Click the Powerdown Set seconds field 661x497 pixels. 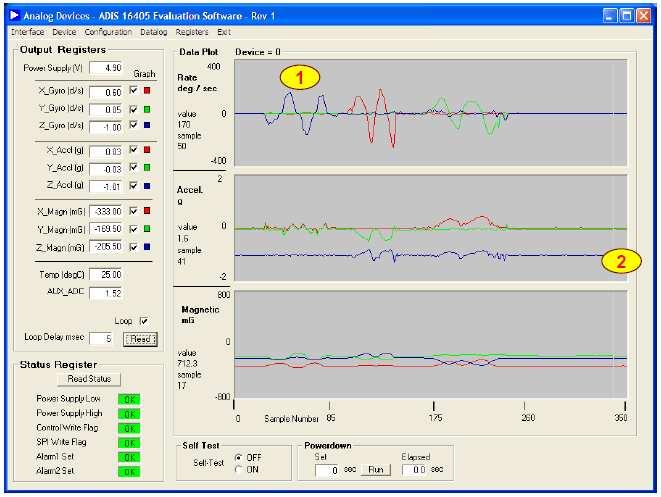pyautogui.click(x=327, y=470)
